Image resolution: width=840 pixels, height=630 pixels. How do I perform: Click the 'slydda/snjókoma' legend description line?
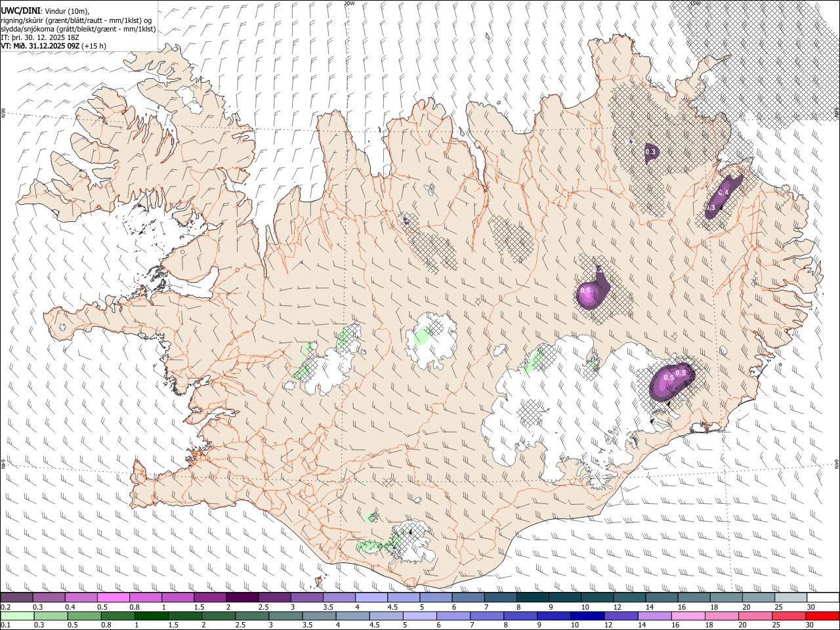(x=78, y=29)
